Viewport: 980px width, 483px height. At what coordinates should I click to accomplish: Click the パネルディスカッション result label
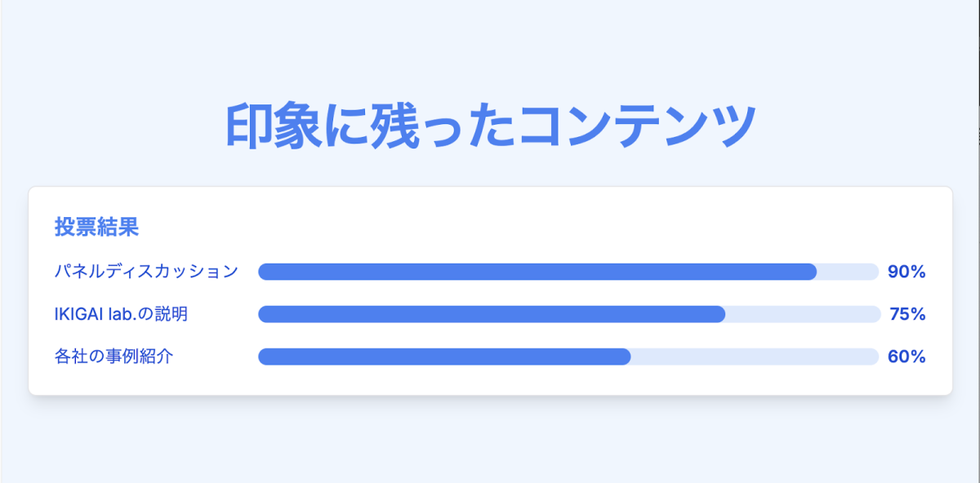click(x=146, y=272)
